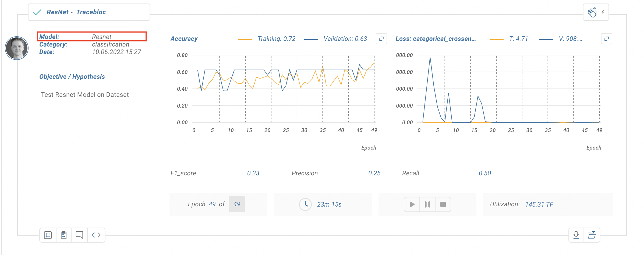This screenshot has width=644, height=255.
Task: Toggle the Training 0.72 legend entry
Action: click(x=267, y=39)
